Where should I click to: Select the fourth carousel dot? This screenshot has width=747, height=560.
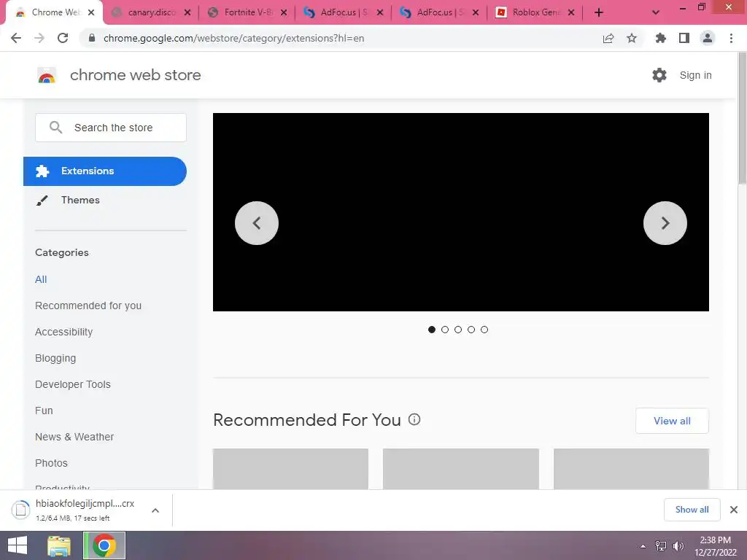[x=471, y=330]
